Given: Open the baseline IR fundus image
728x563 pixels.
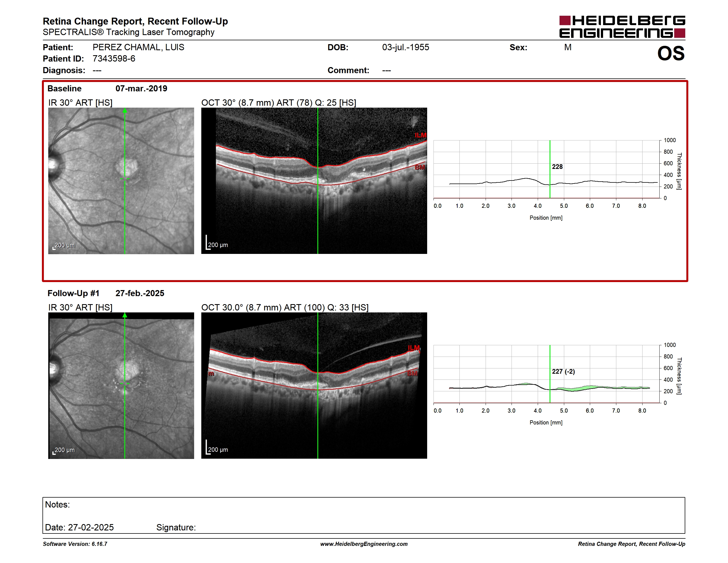Looking at the screenshot, I should pos(121,181).
